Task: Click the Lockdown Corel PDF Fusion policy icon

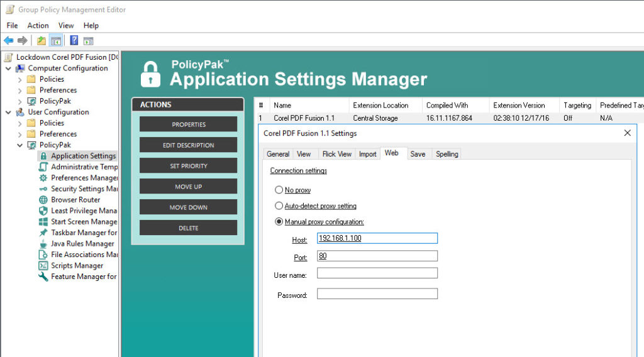Action: (x=9, y=57)
